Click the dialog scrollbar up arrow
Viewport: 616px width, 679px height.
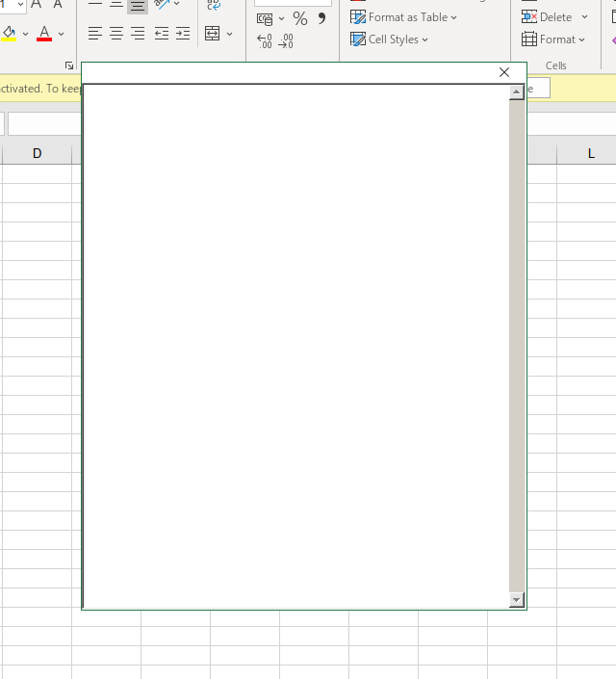pos(517,92)
